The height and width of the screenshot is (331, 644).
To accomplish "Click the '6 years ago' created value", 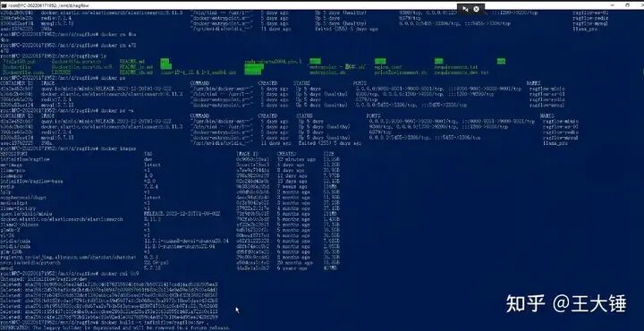I will point(292,268).
